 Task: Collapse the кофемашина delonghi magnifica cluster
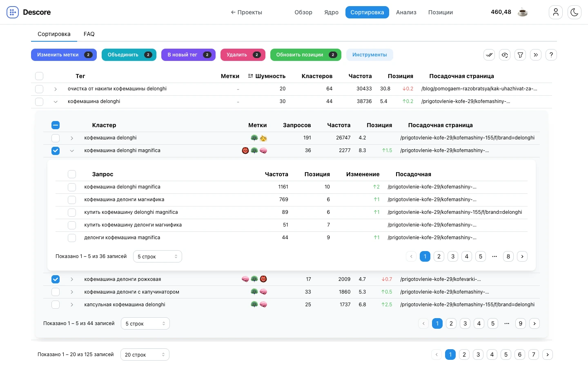pos(72,150)
